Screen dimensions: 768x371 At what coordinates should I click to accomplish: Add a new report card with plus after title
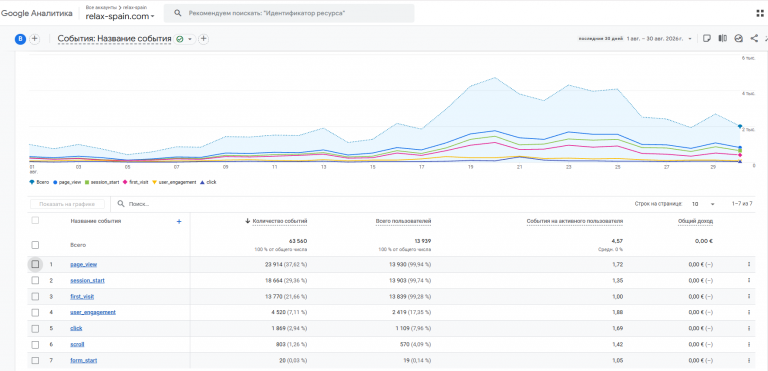204,39
